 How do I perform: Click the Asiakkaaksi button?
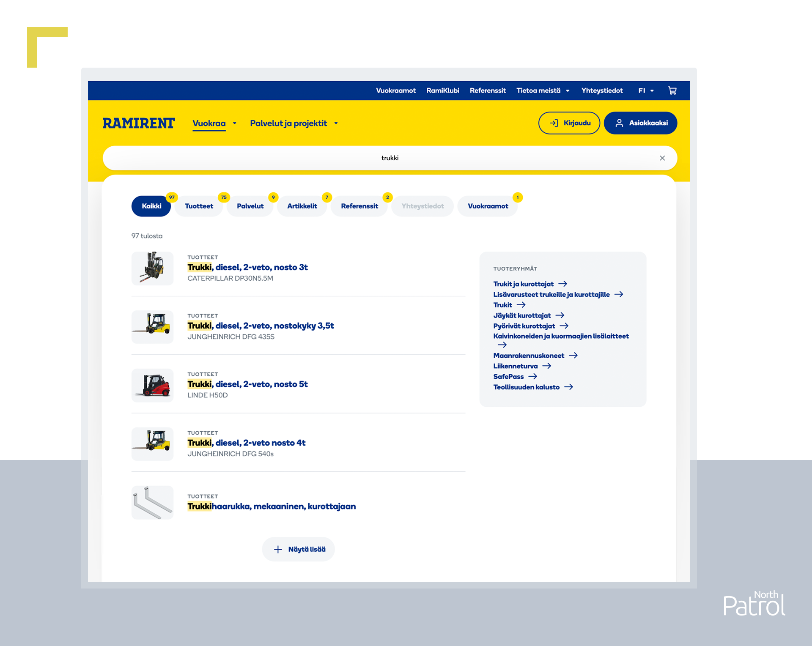[641, 123]
